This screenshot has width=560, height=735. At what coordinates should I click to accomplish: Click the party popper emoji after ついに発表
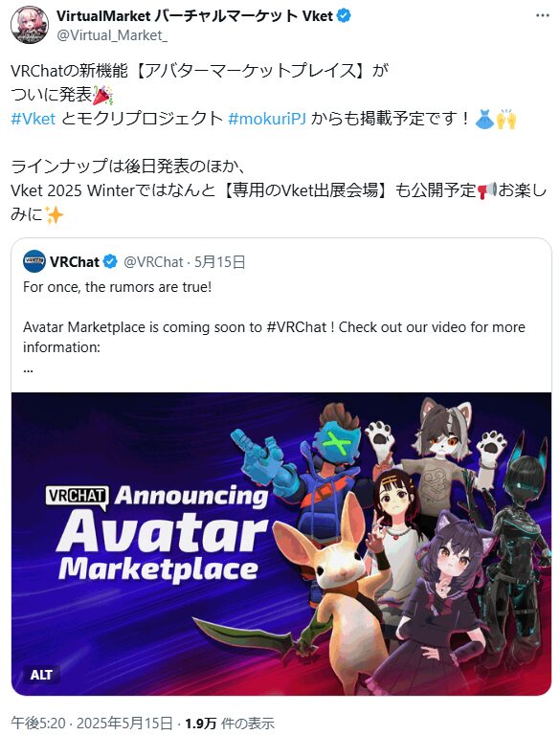pos(102,95)
